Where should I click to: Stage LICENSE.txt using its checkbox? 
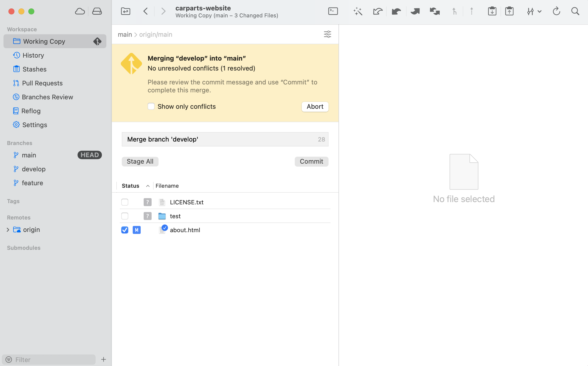[x=125, y=202]
